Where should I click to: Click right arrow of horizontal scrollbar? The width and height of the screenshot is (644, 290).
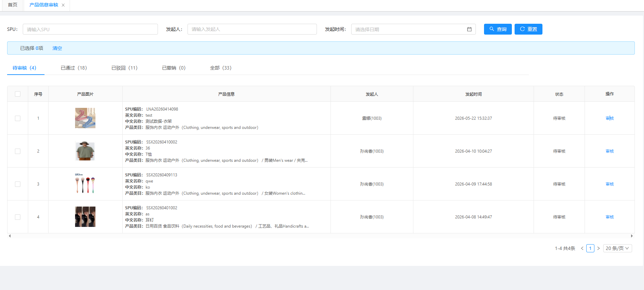[x=632, y=236]
